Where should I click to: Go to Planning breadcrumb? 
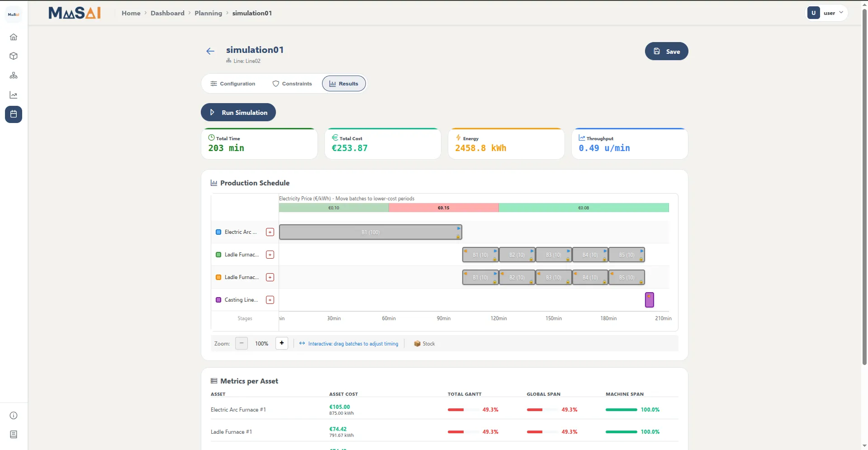[208, 13]
